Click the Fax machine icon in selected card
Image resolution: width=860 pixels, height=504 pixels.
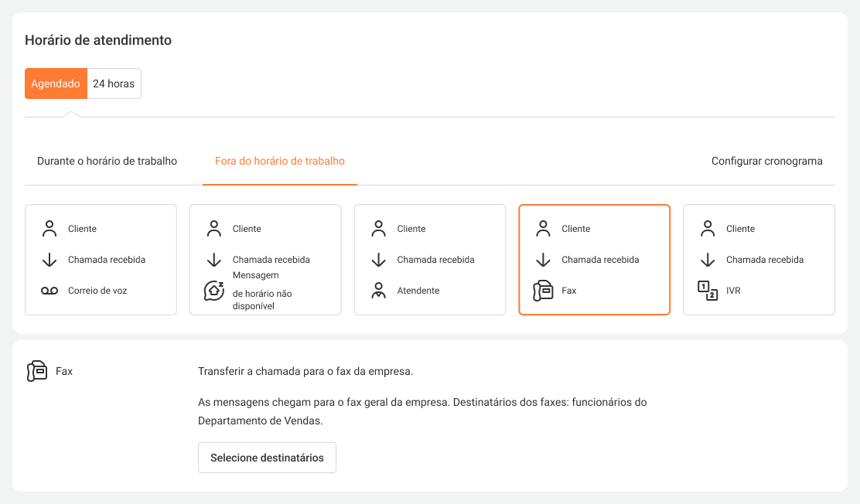pos(543,291)
